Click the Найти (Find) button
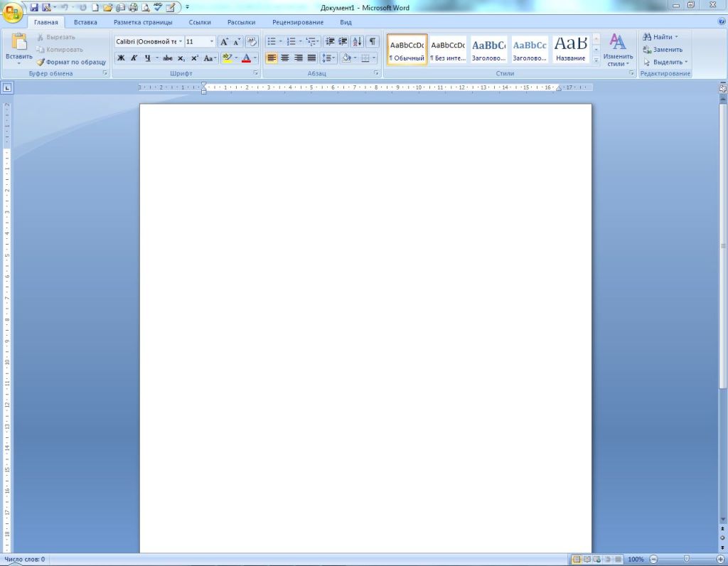This screenshot has height=566, width=728. [x=660, y=37]
